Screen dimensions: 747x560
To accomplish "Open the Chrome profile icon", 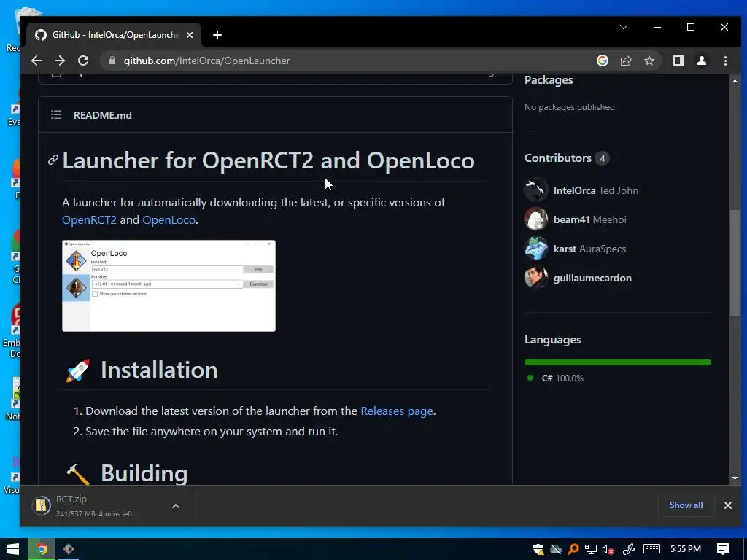I will [701, 61].
